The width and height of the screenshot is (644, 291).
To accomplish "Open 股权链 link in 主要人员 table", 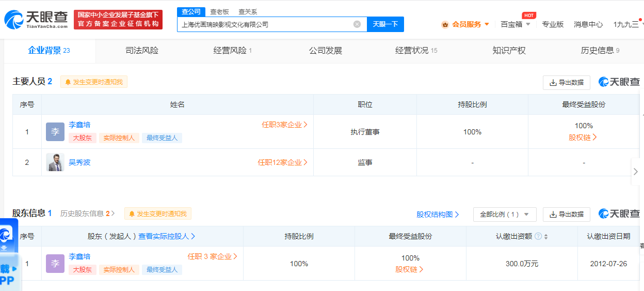I will coord(583,137).
